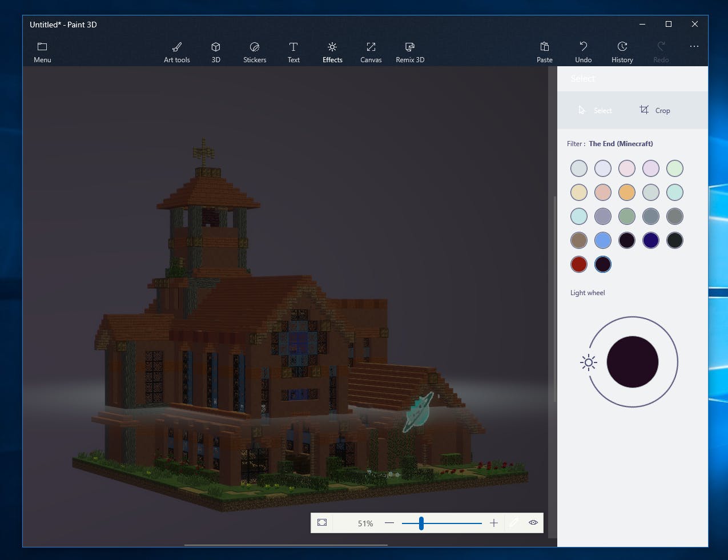This screenshot has width=728, height=560.
Task: Switch to the Effects tab
Action: [332, 52]
